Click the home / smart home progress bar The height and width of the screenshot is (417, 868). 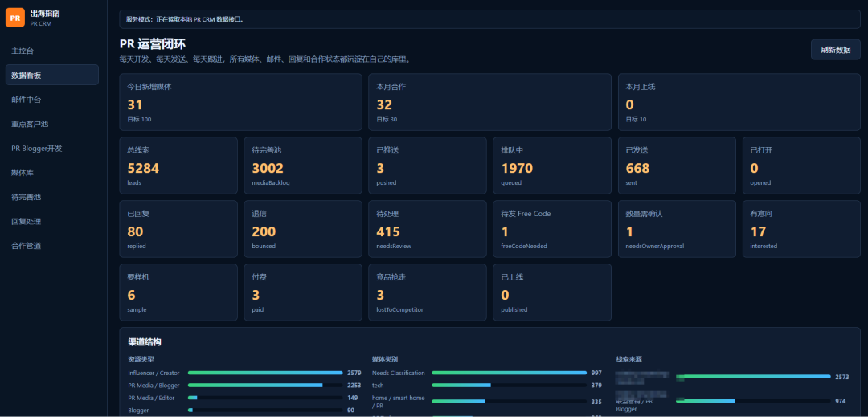510,401
